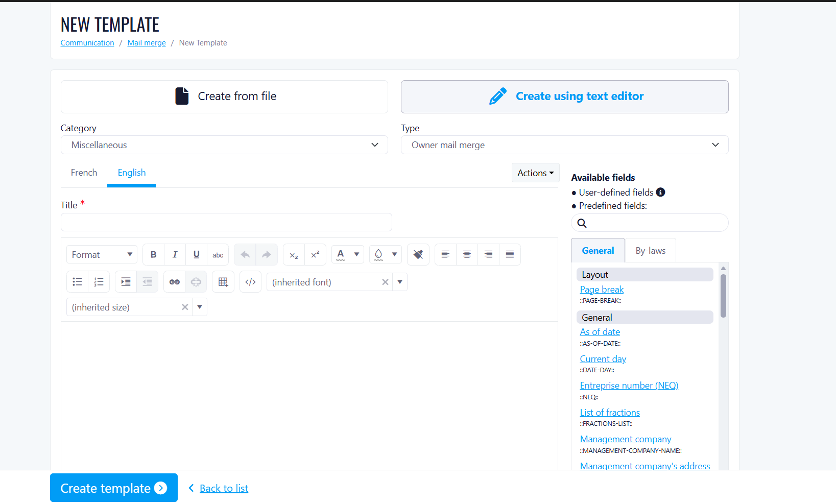Align text left

(x=445, y=254)
